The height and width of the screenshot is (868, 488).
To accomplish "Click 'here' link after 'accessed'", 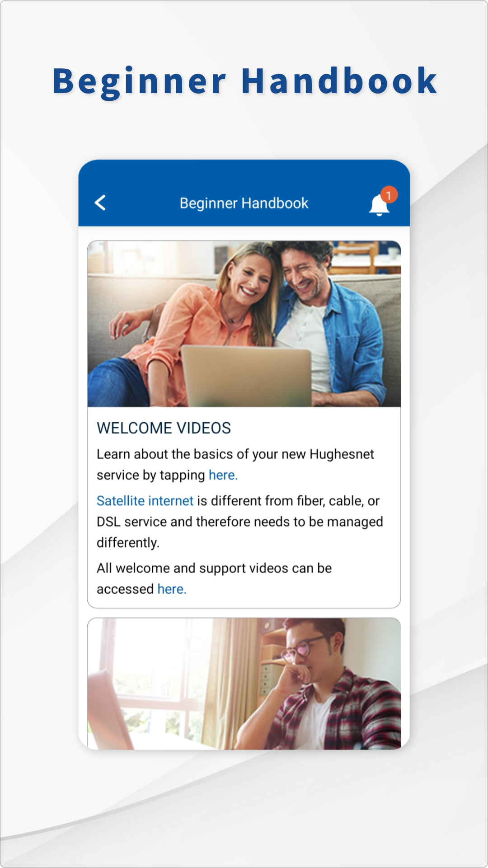I will coord(172,589).
